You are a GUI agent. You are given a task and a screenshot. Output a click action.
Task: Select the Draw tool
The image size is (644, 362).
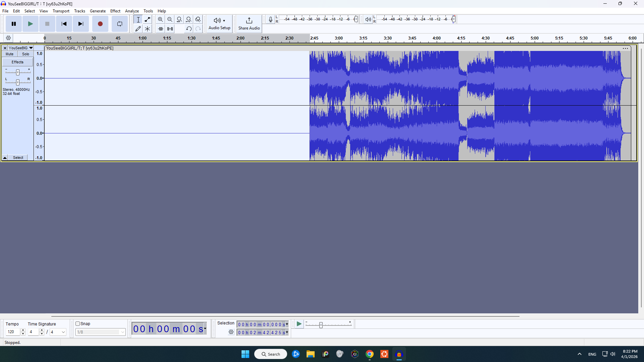138,29
